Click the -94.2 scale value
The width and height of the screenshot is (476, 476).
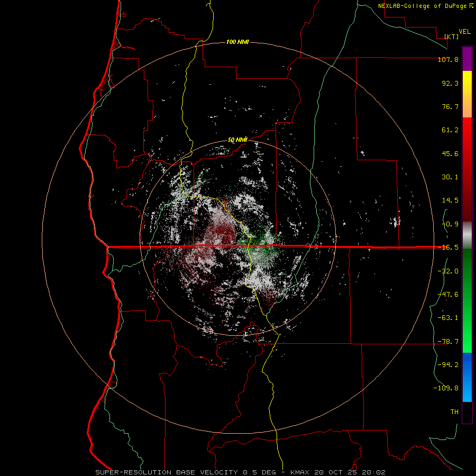pyautogui.click(x=448, y=364)
